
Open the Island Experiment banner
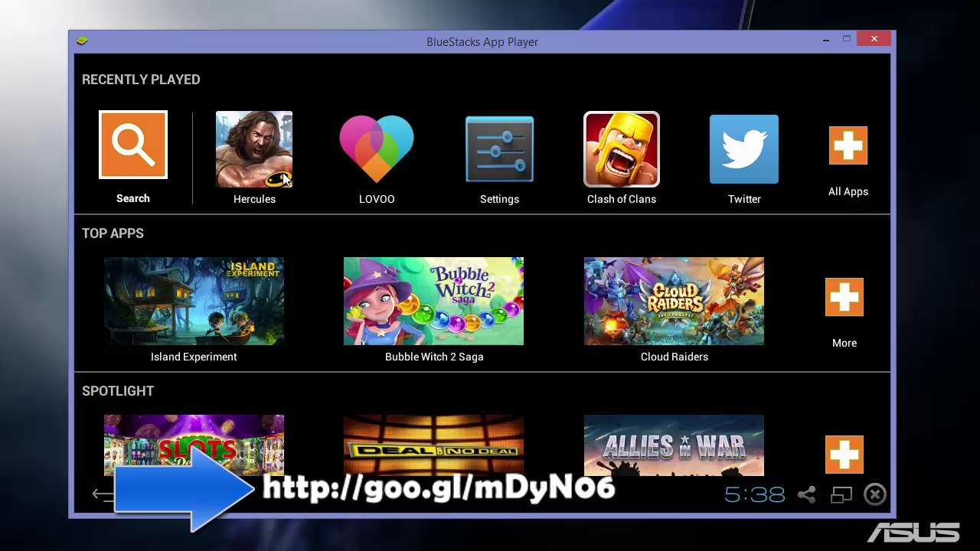pyautogui.click(x=194, y=301)
